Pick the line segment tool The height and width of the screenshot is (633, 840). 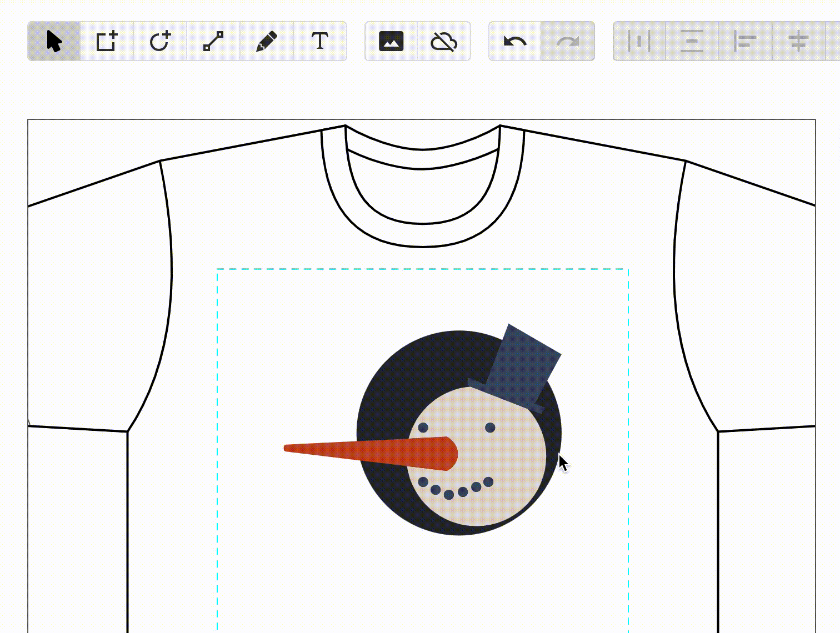[213, 41]
